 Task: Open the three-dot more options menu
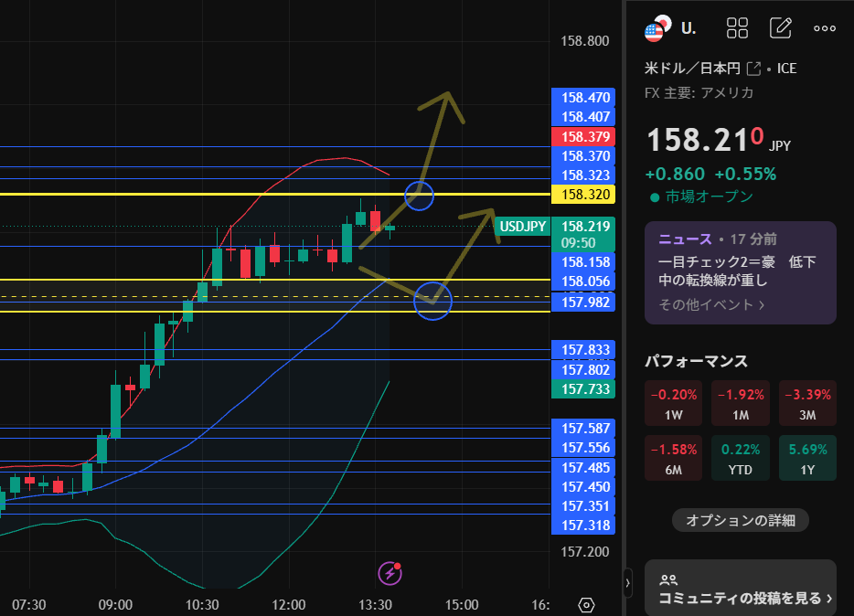coord(825,28)
